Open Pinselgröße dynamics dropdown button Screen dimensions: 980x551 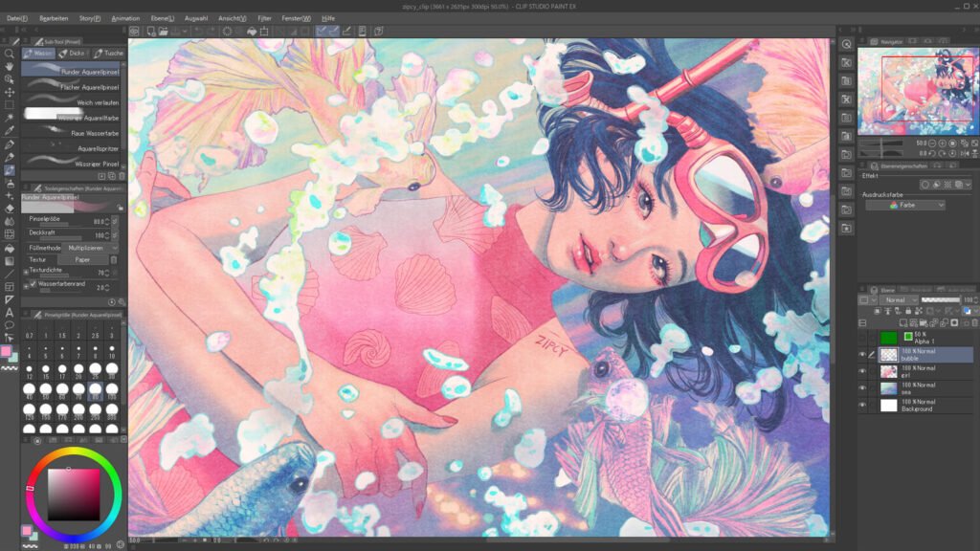[x=115, y=221]
